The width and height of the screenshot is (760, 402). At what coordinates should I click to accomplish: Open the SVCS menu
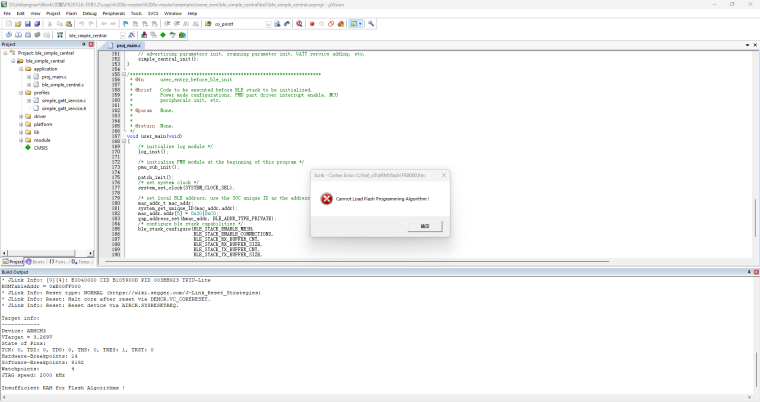click(x=153, y=14)
